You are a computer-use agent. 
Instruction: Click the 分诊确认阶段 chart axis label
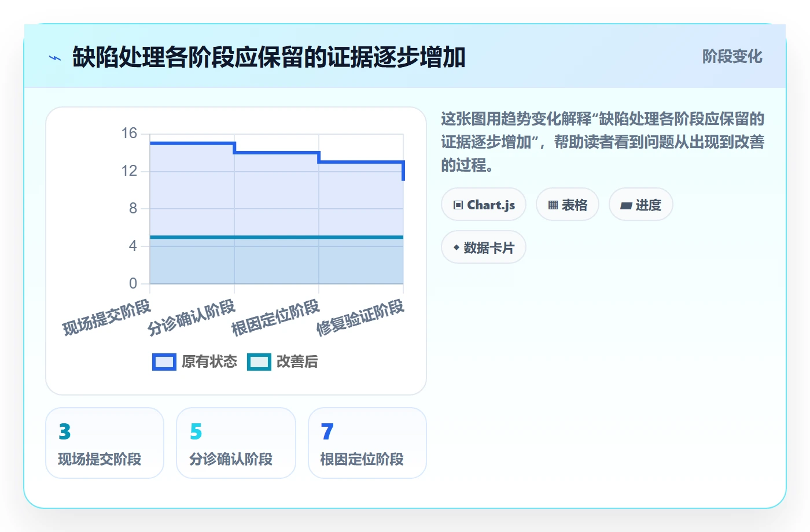[192, 317]
